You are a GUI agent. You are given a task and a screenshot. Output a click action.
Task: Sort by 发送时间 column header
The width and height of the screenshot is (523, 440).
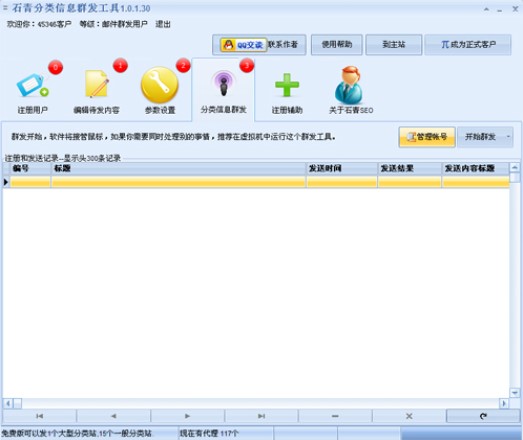click(x=342, y=168)
